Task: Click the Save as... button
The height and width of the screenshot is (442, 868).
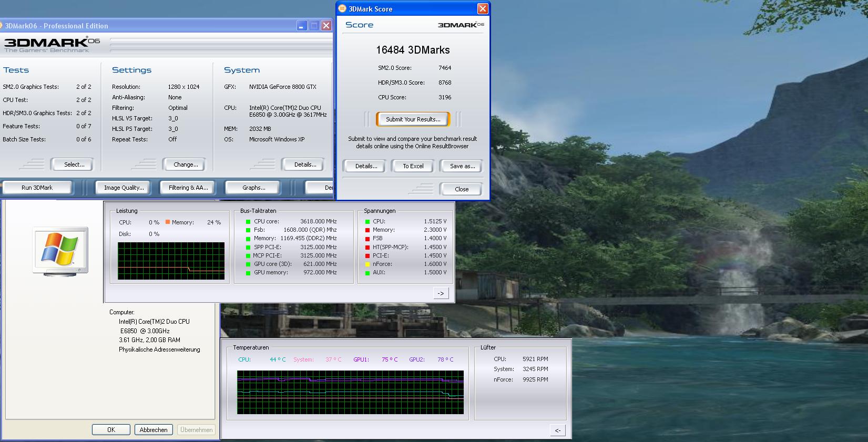Action: [x=462, y=166]
